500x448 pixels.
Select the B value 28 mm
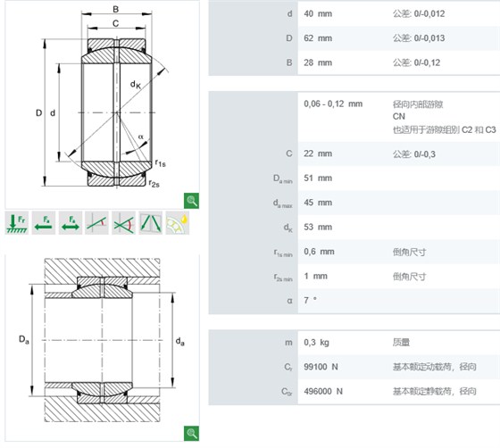click(318, 62)
